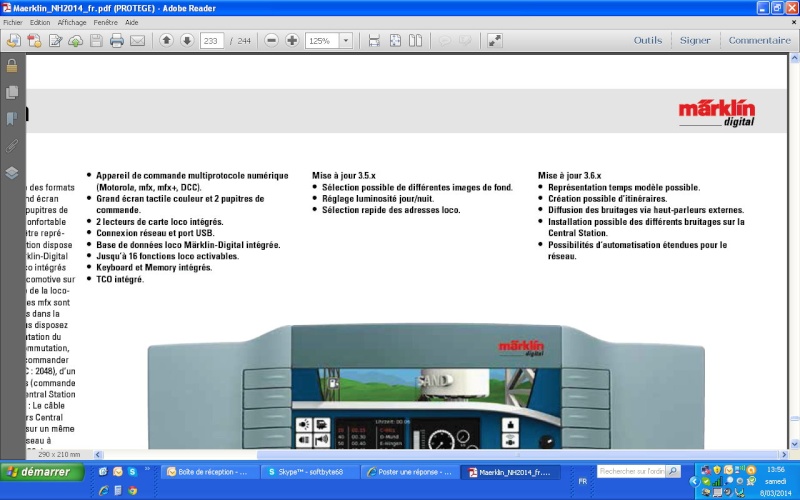The width and height of the screenshot is (800, 500).
Task: Click the desktop search magnifier button
Action: click(x=673, y=471)
